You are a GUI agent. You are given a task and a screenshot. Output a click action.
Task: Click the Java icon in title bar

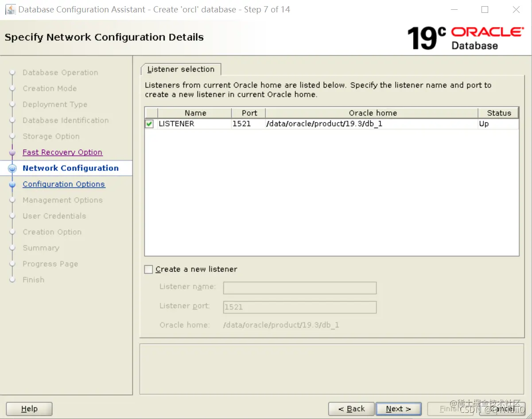[x=11, y=9]
